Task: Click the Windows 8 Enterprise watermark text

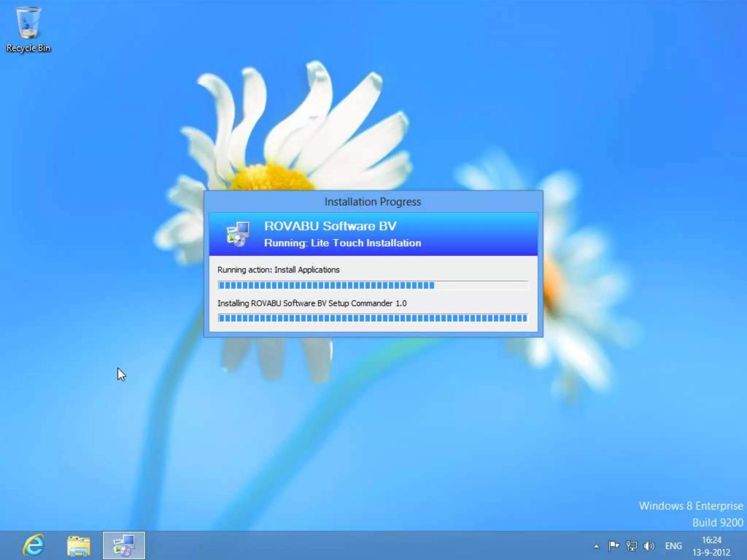Action: pyautogui.click(x=691, y=506)
